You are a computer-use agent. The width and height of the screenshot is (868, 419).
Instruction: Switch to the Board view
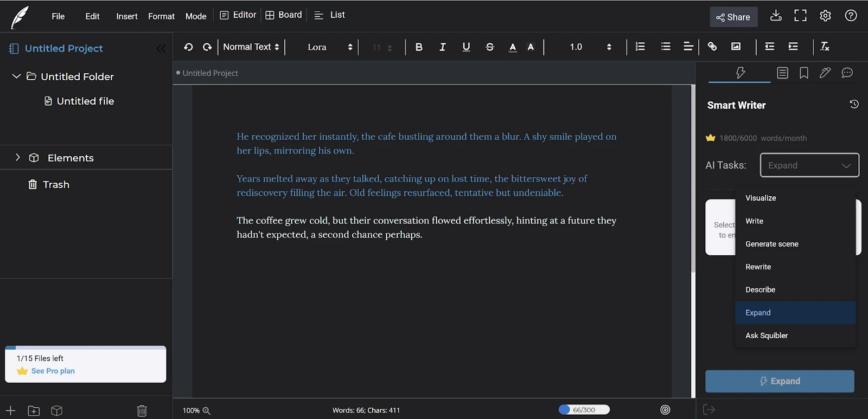284,15
